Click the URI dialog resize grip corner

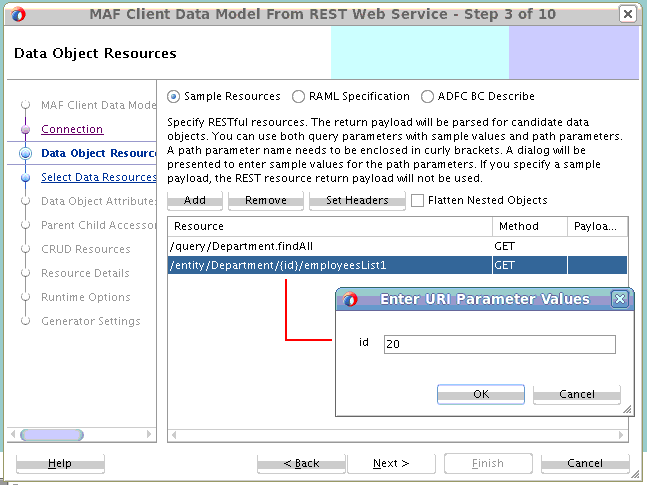627,409
